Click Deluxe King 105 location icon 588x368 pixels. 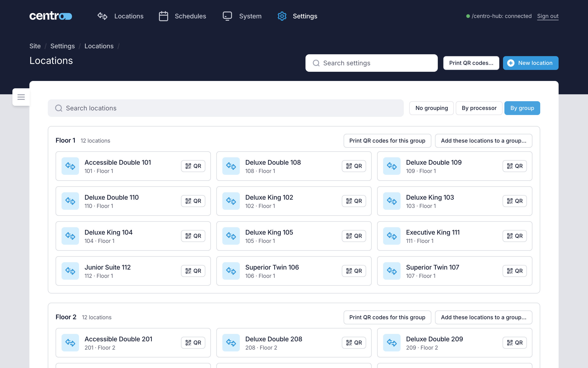click(x=231, y=236)
